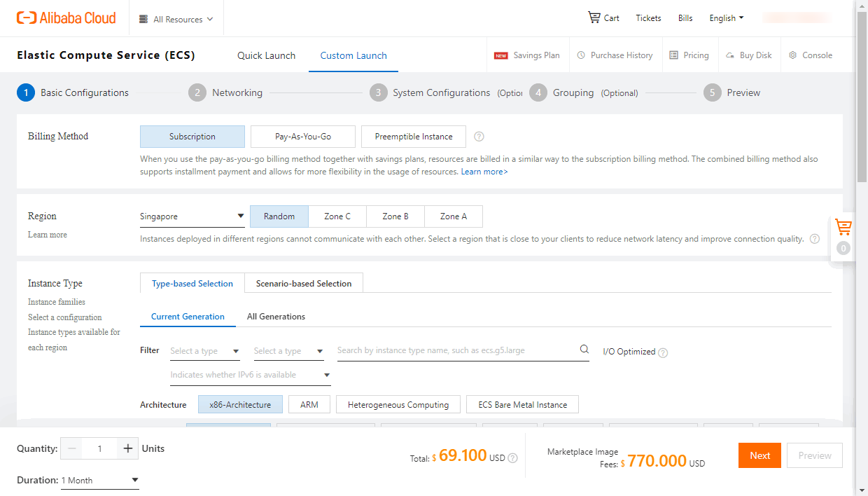
Task: Click the Savings Plan with NEW badge
Action: pyautogui.click(x=535, y=55)
